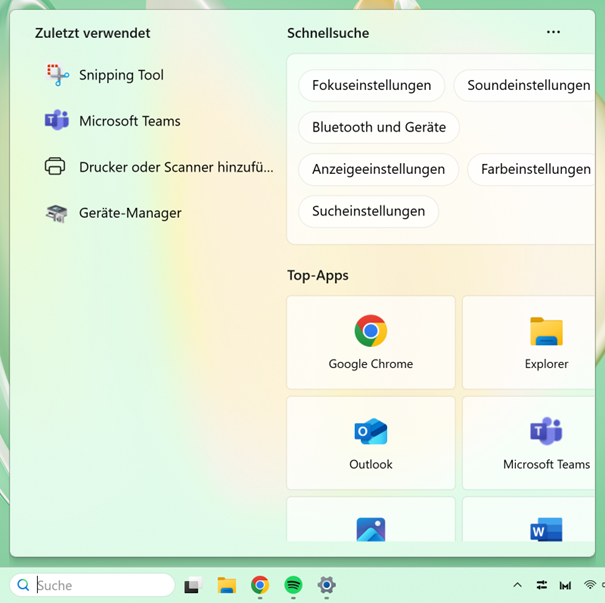Open Settings gear on the taskbar
605x603 pixels.
[326, 585]
